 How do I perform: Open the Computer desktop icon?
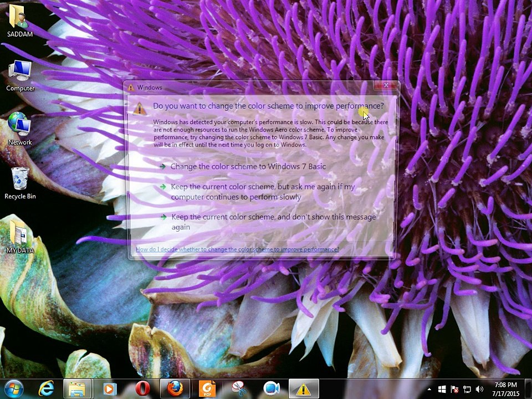(20, 75)
